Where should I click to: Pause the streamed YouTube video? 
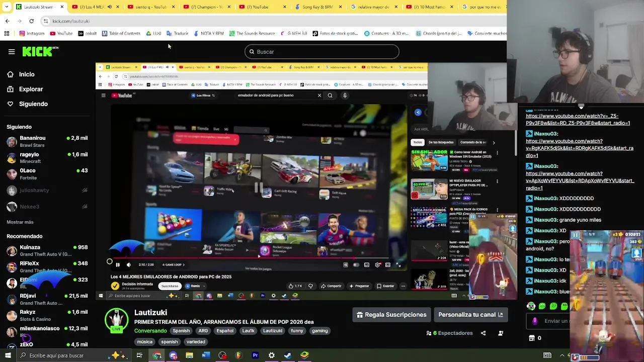[x=117, y=264]
